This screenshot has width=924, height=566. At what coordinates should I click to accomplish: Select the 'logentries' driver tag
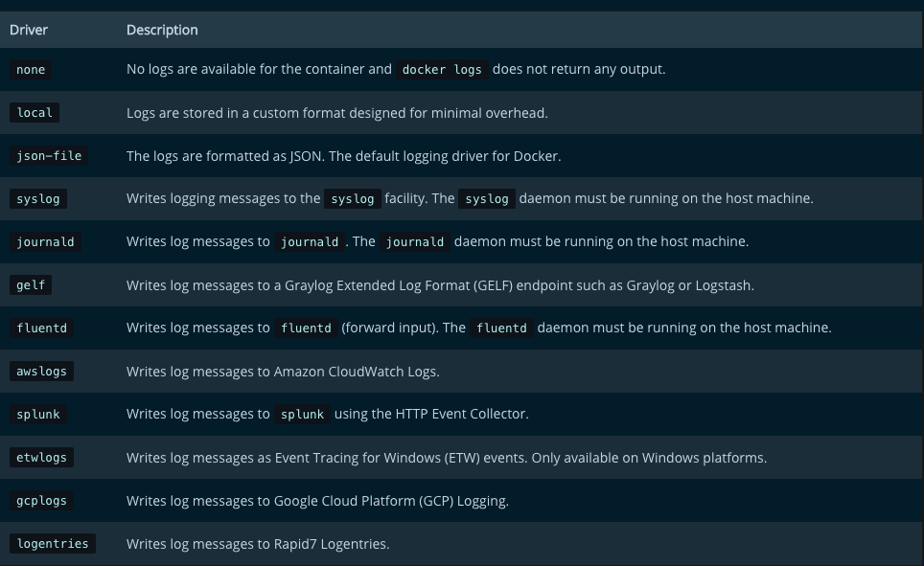[x=53, y=543]
